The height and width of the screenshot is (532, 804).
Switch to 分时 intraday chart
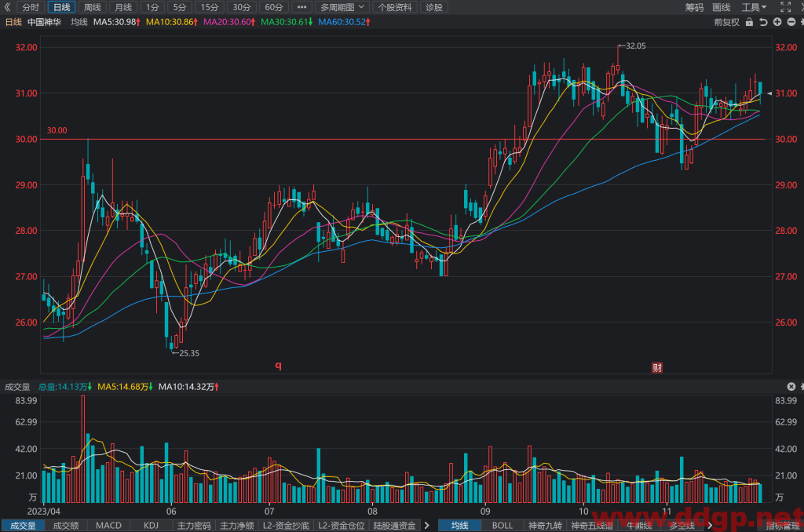click(x=31, y=7)
